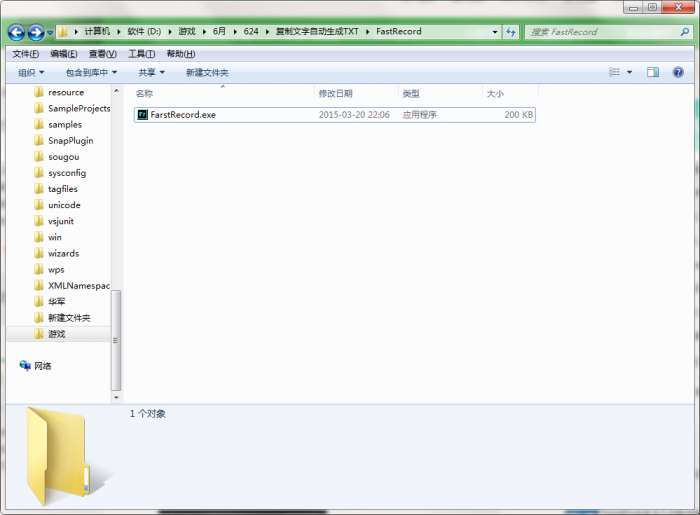700x515 pixels.
Task: Click the 2015-03-20 22:06 date cell
Action: (x=354, y=115)
